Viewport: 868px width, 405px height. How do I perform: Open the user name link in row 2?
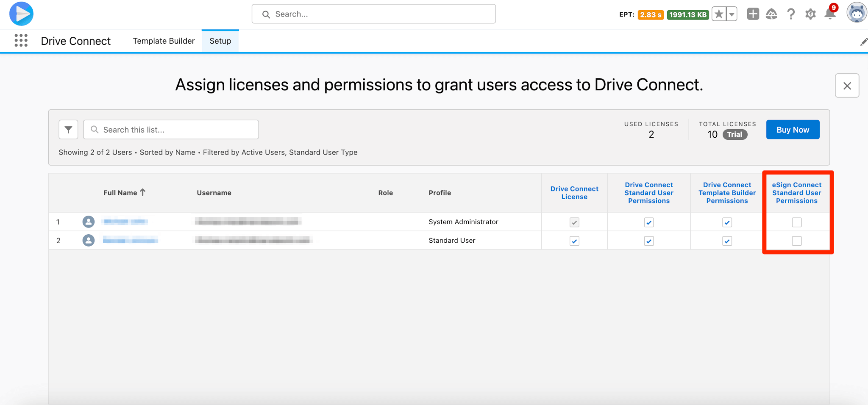(131, 241)
